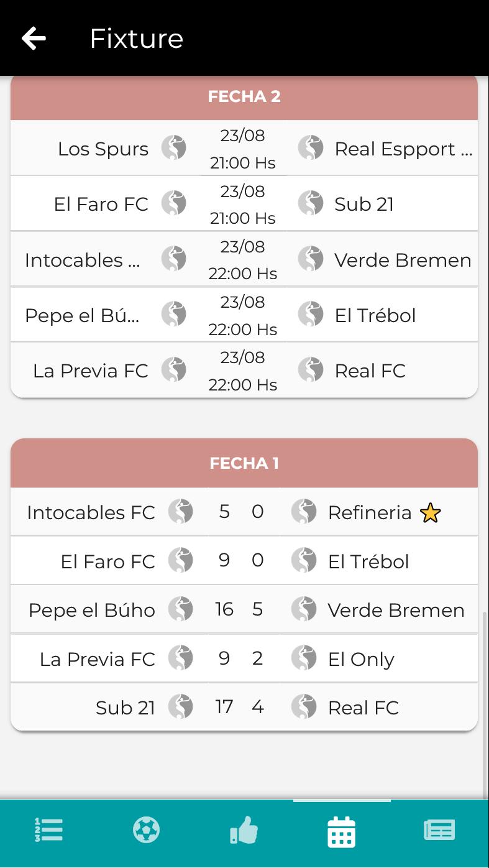Select the Real Espport team name
This screenshot has height=868, width=489.
point(403,149)
